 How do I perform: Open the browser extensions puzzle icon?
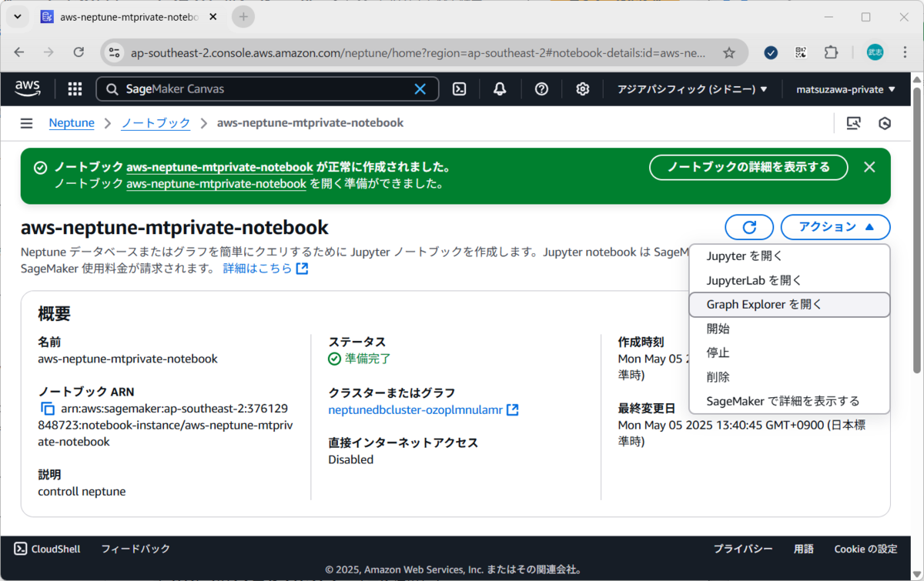(x=831, y=52)
